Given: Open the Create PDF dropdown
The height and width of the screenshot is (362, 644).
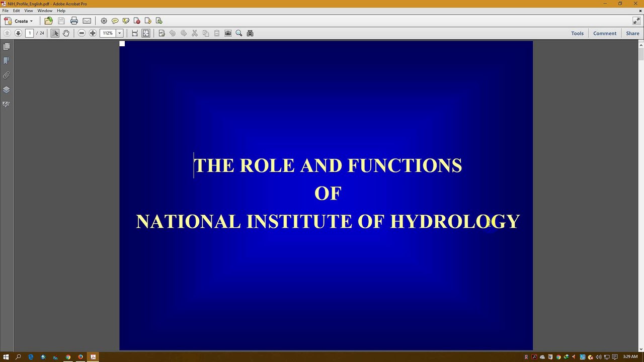Looking at the screenshot, I should (x=19, y=21).
